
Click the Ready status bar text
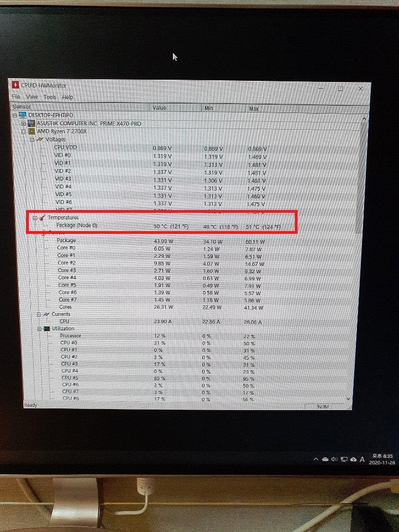(x=30, y=405)
